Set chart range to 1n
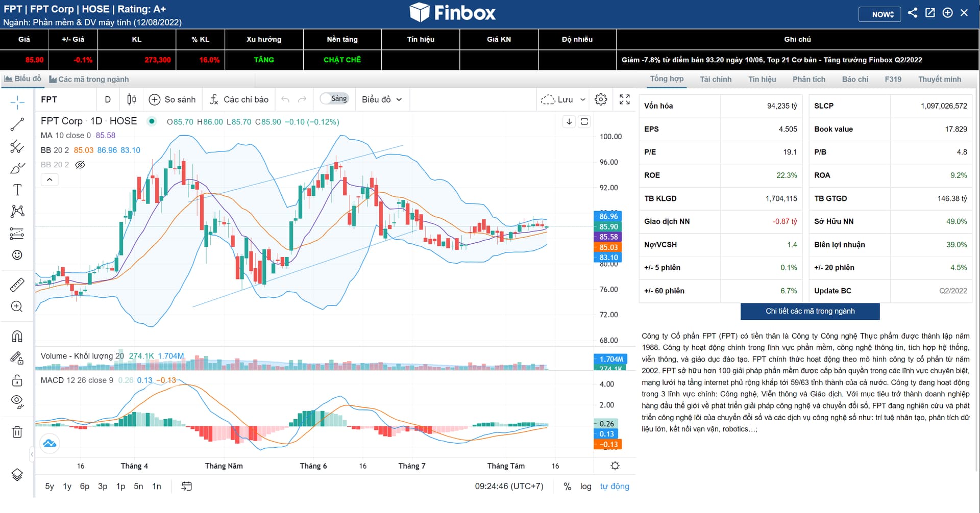This screenshot has height=513, width=980. pyautogui.click(x=157, y=486)
